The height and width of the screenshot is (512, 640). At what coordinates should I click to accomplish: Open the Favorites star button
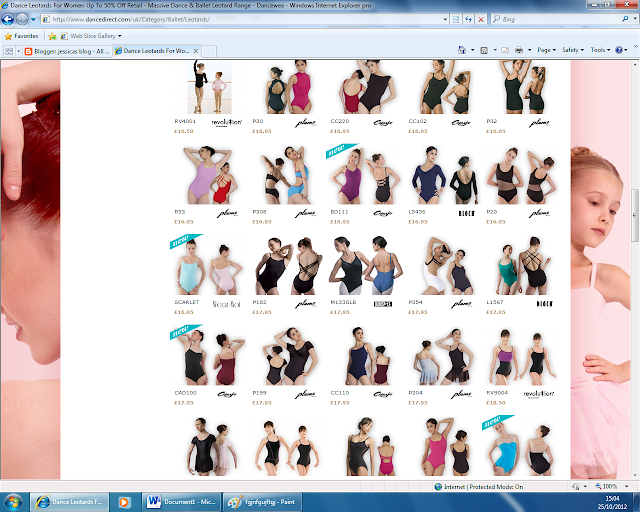pyautogui.click(x=21, y=36)
